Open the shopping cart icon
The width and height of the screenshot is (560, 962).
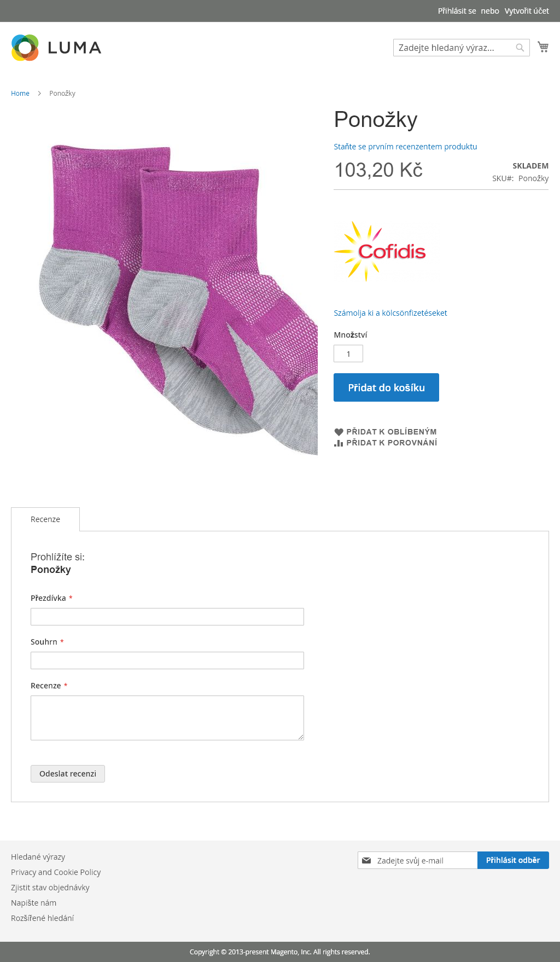(x=543, y=47)
